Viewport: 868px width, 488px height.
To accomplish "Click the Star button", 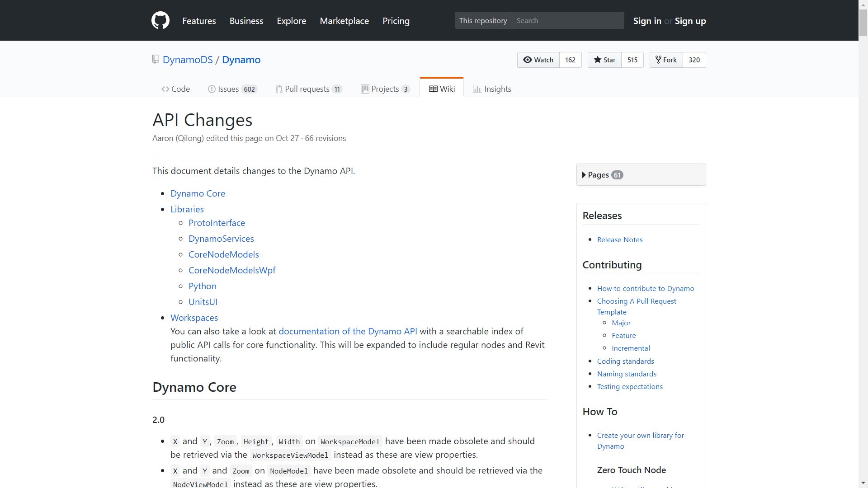I will [x=605, y=60].
